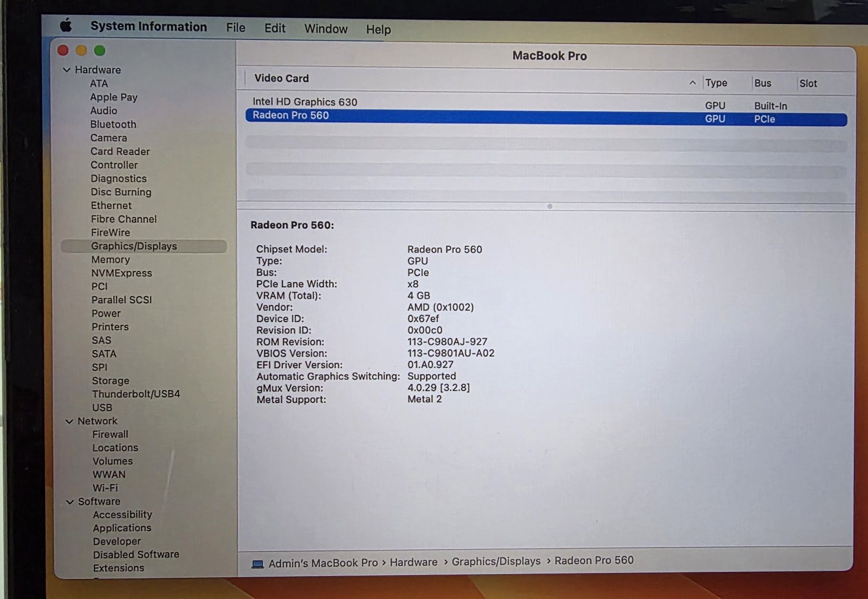Open the File menu
The width and height of the screenshot is (868, 599).
pyautogui.click(x=236, y=28)
